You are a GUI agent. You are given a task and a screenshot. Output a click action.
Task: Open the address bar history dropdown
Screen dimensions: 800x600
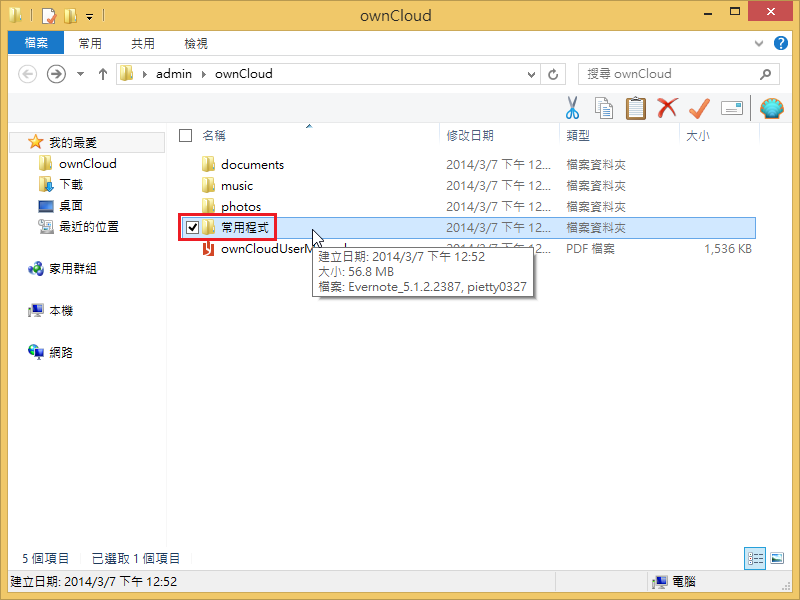530,74
